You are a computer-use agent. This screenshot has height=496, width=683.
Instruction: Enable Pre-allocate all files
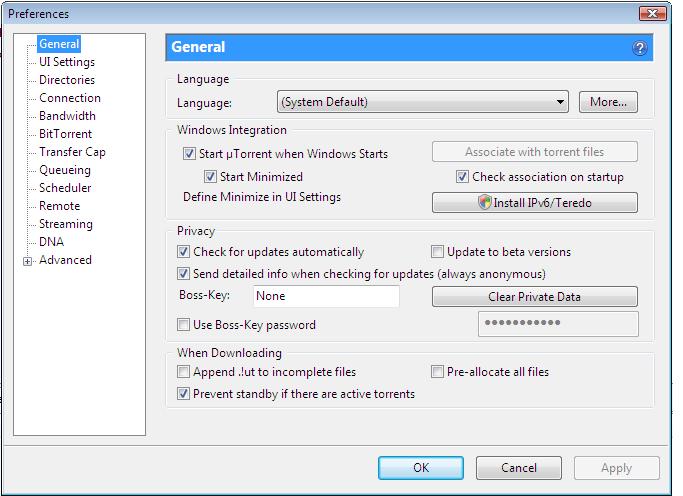(x=437, y=372)
